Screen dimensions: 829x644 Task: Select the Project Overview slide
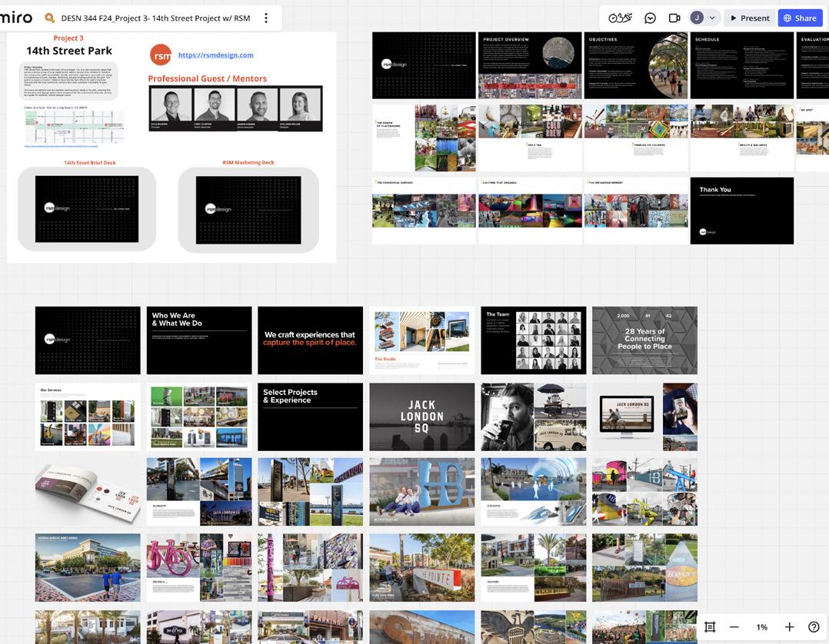(530, 65)
